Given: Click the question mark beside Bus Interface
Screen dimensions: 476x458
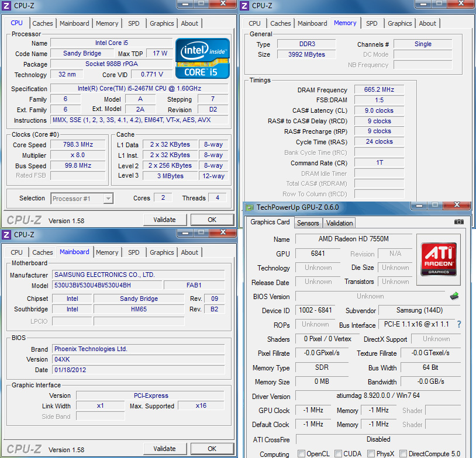Looking at the screenshot, I should click(x=460, y=325).
